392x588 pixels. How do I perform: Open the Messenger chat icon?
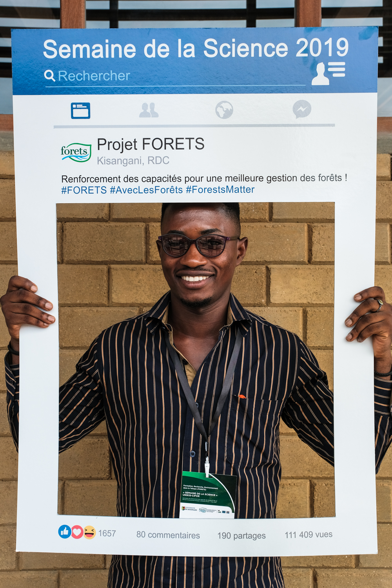tap(302, 109)
